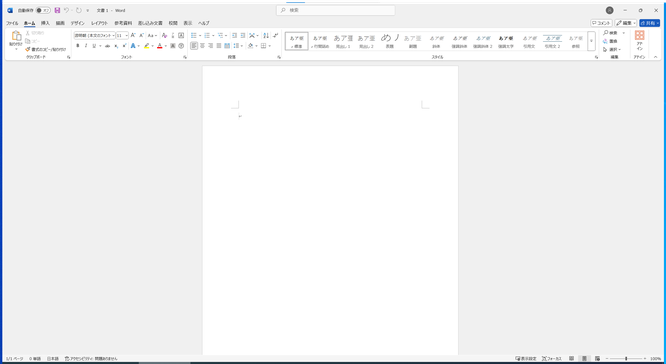Click the Undo arrow in the title bar
This screenshot has height=364, width=666.
tap(67, 10)
